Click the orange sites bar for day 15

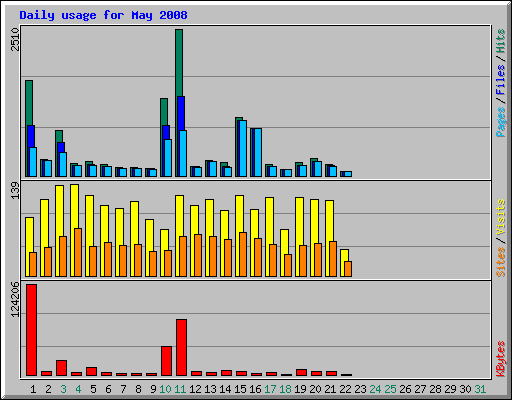[243, 254]
